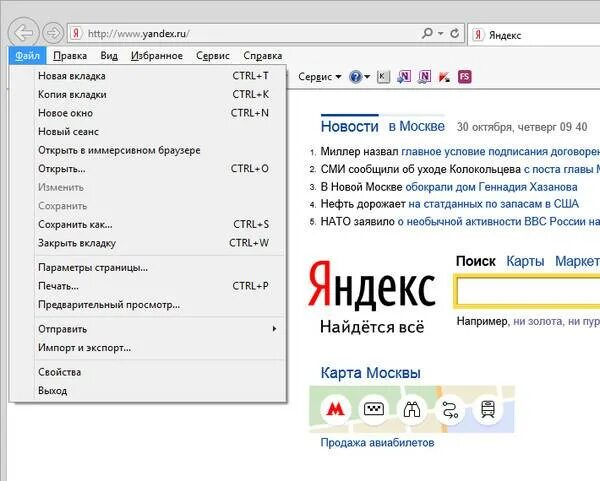The width and height of the screenshot is (600, 481).
Task: Open the address bar autocomplete dropdown arrow
Action: click(x=441, y=34)
